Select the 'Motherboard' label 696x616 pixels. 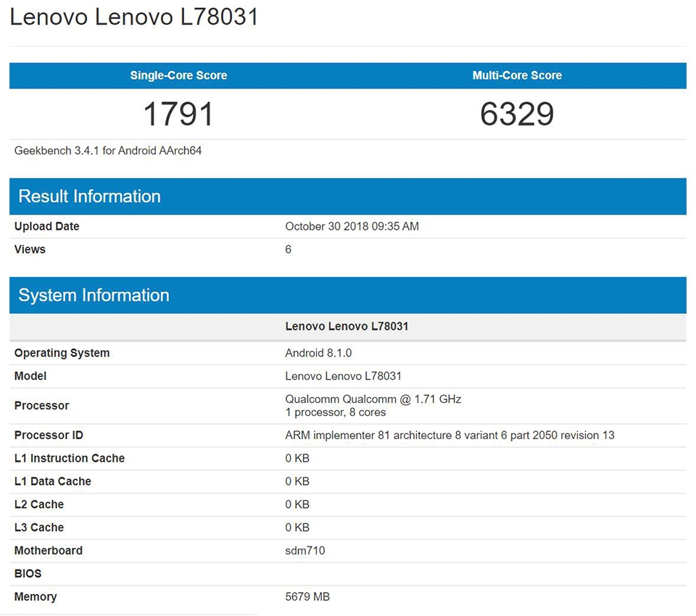[x=49, y=550]
